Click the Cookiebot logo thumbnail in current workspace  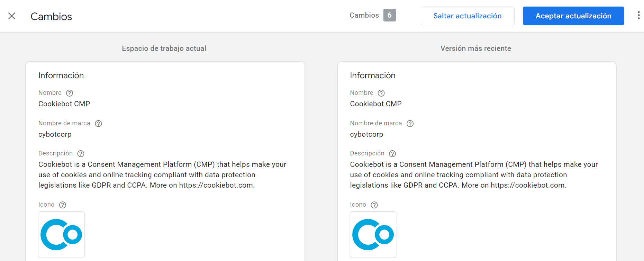61,235
